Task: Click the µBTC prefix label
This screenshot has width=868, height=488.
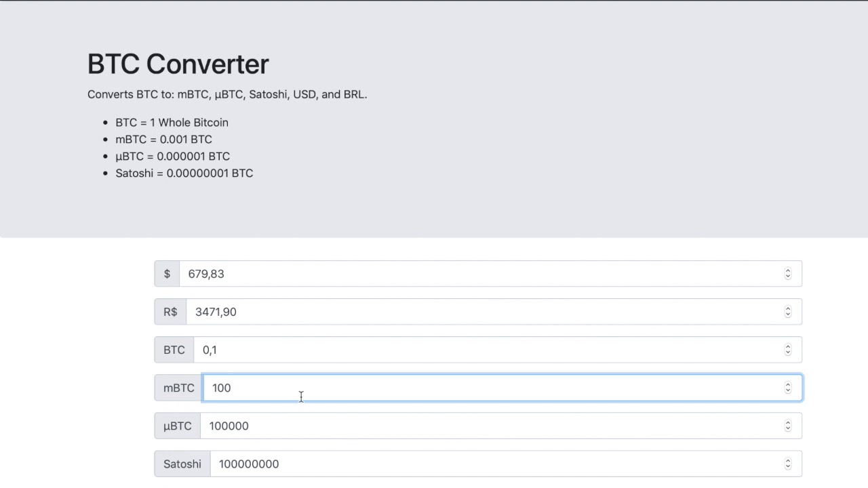Action: click(177, 426)
